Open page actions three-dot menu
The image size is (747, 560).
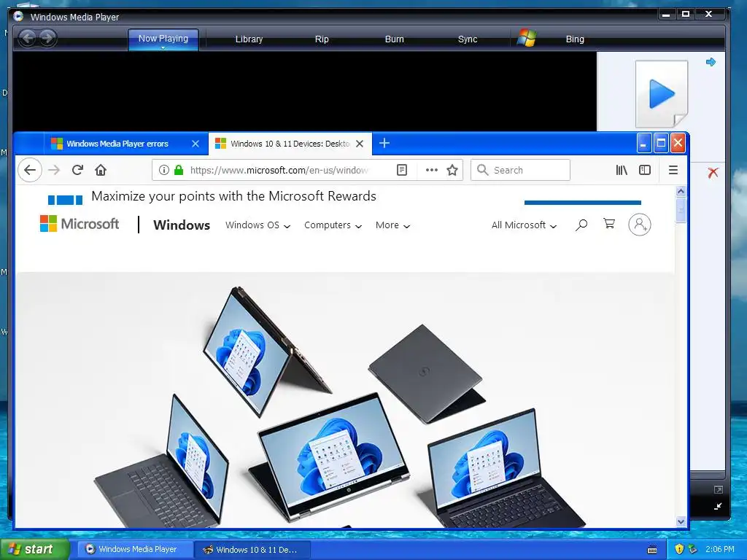[432, 170]
